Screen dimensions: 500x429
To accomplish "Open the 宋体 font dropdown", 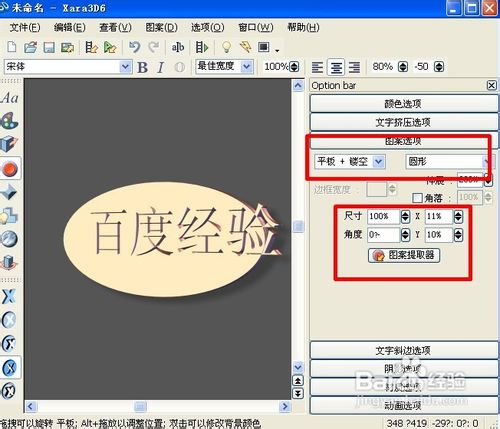I will pos(125,67).
